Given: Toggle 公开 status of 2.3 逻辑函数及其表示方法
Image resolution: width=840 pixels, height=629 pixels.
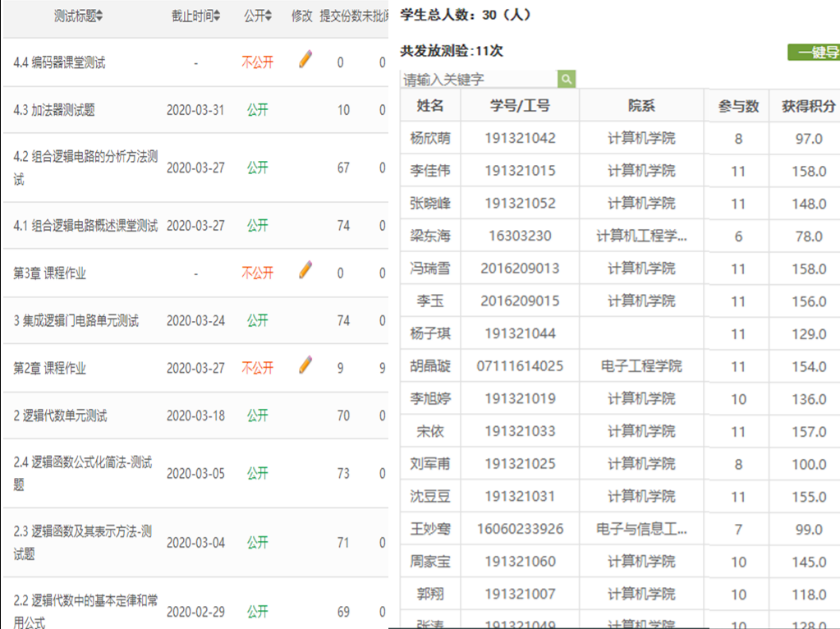Looking at the screenshot, I should tap(257, 543).
